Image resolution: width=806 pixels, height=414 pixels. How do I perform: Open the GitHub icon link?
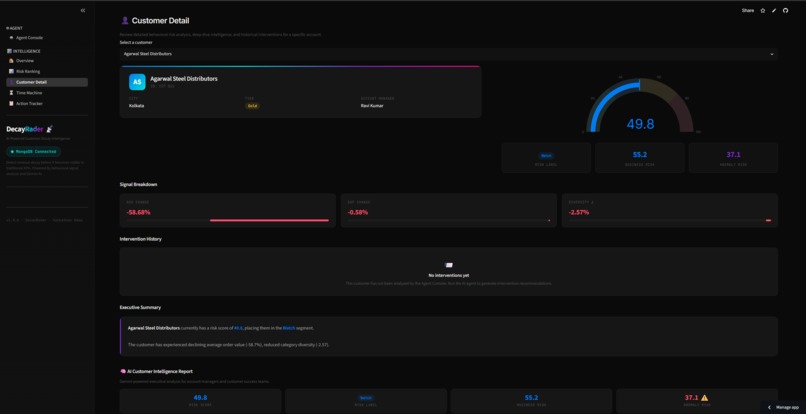785,10
